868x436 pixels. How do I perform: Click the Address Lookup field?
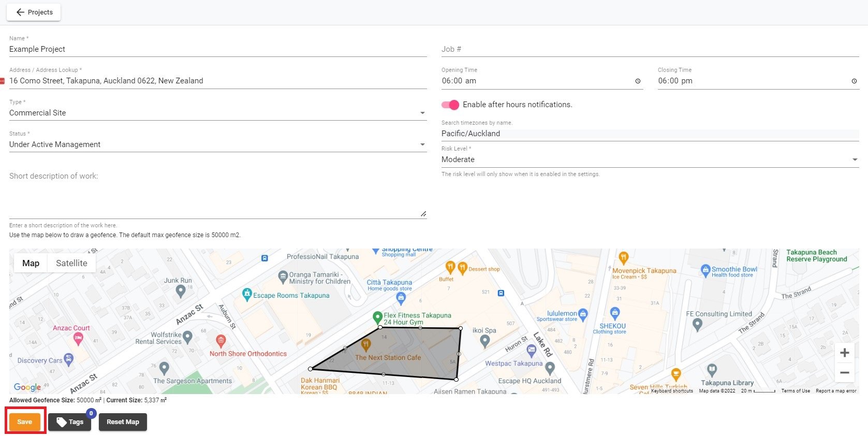click(218, 81)
